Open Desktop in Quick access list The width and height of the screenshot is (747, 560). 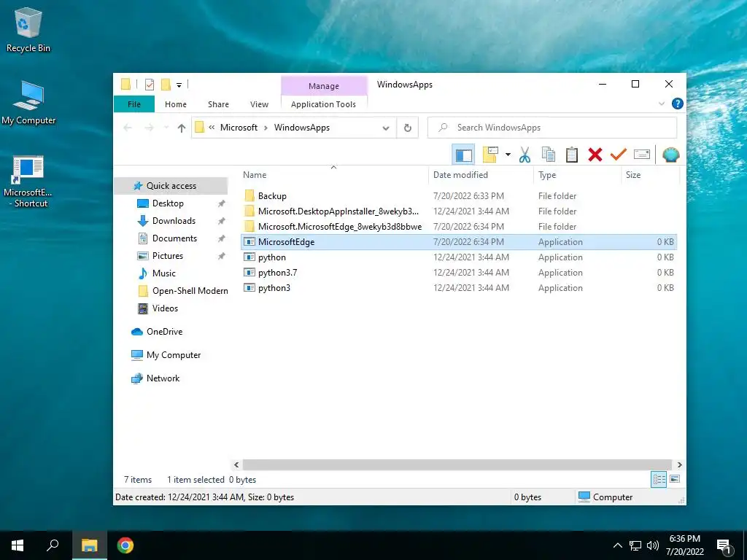pos(168,203)
